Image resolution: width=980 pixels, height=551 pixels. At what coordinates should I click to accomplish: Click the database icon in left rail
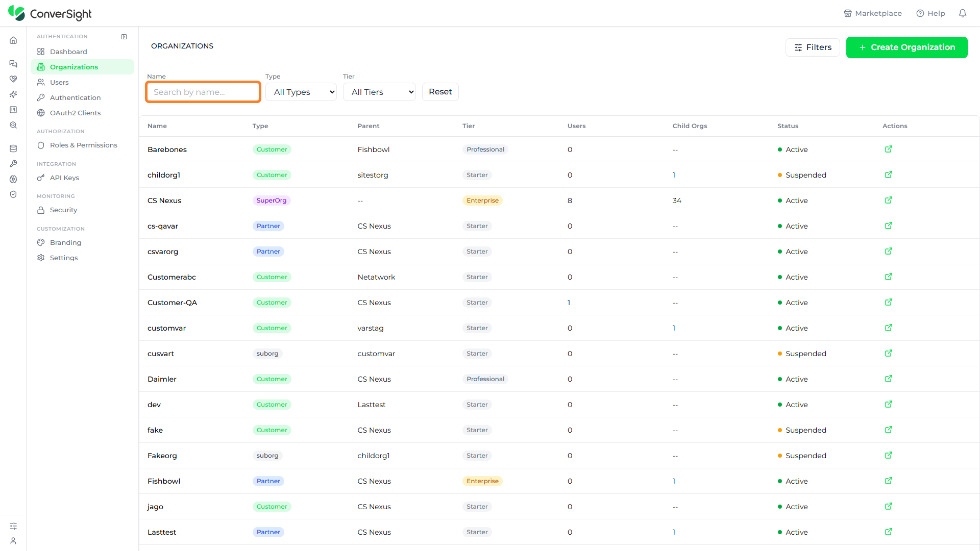(13, 148)
